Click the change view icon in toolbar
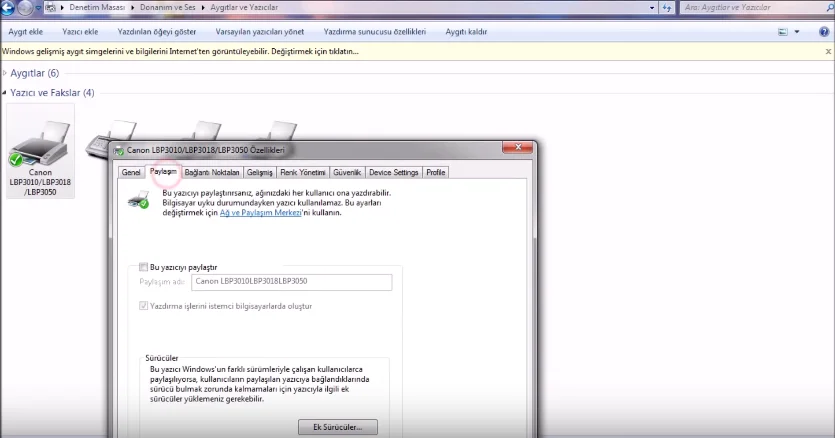The height and width of the screenshot is (438, 835). click(x=782, y=32)
